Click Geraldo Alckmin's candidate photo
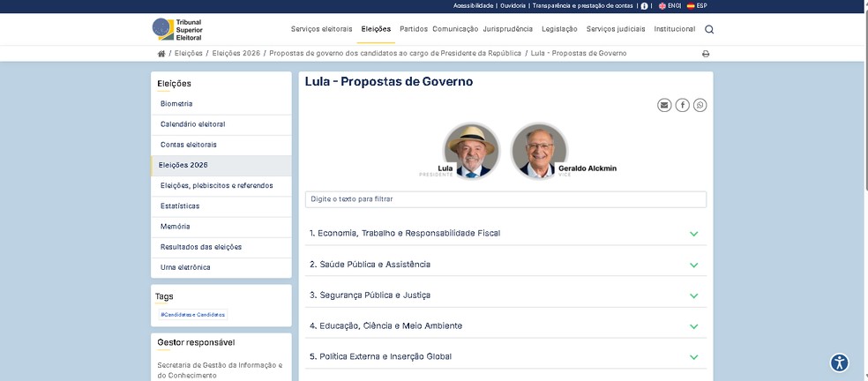Image resolution: width=868 pixels, height=381 pixels. pos(540,151)
